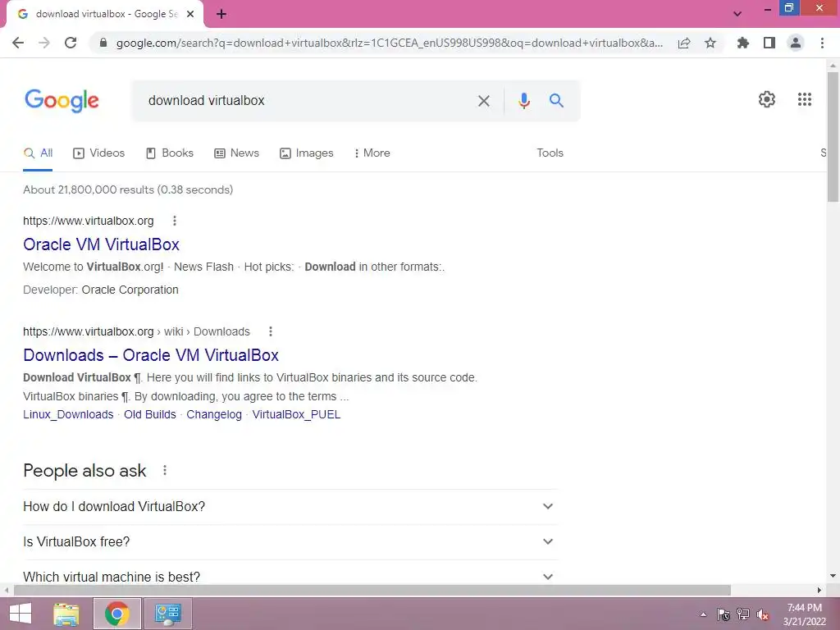
Task: Expand 'How do I download VirtualBox?'
Action: click(x=290, y=507)
